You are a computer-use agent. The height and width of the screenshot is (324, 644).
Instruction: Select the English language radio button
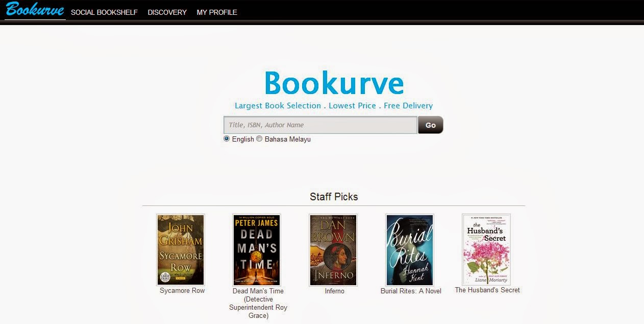pyautogui.click(x=227, y=138)
